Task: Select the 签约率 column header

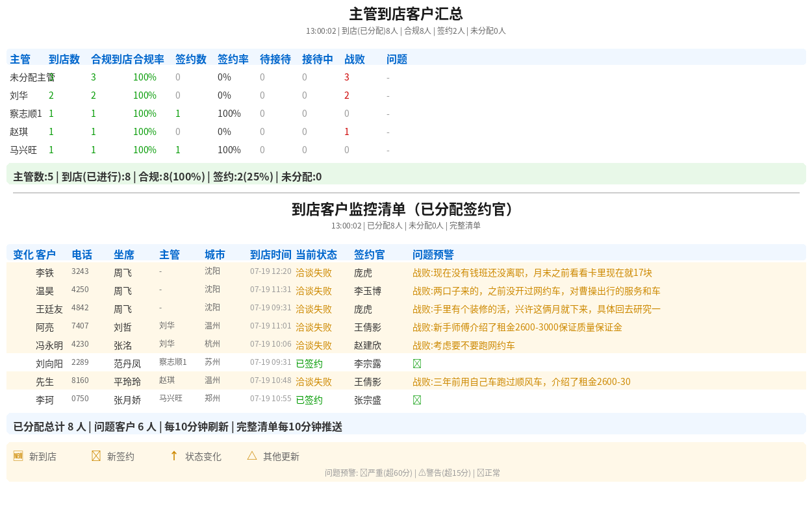Action: pyautogui.click(x=233, y=59)
